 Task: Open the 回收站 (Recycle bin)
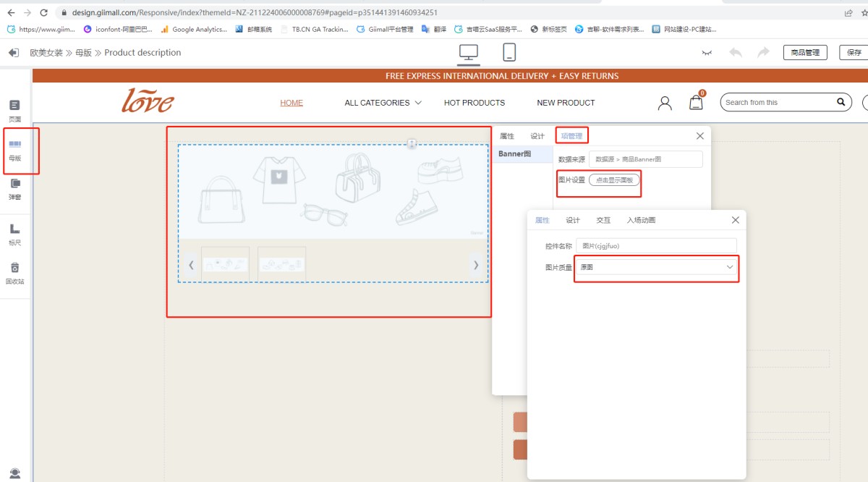click(14, 273)
